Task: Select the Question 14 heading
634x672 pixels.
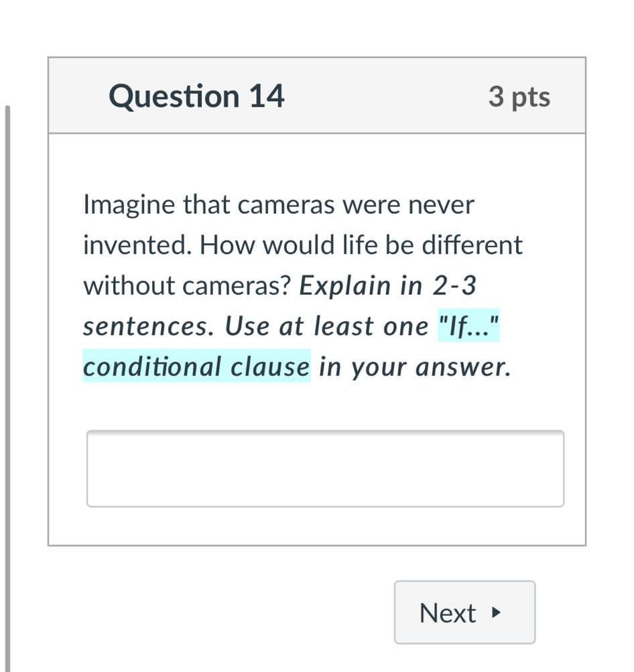Action: tap(196, 96)
